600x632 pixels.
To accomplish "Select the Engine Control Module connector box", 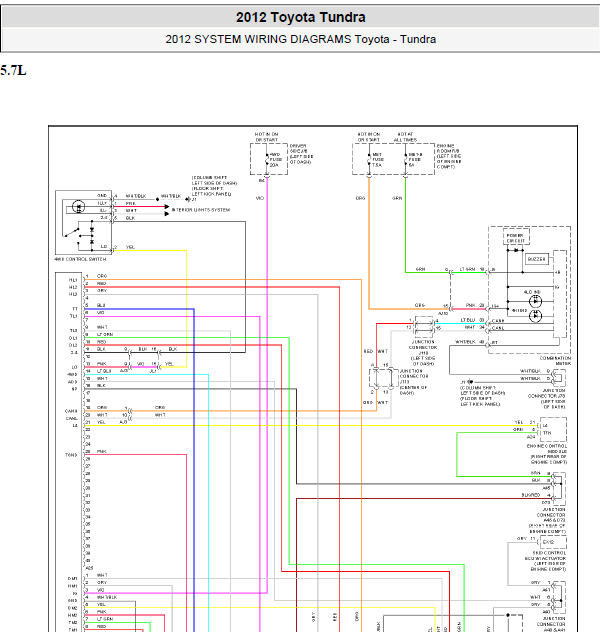I will 553,429.
